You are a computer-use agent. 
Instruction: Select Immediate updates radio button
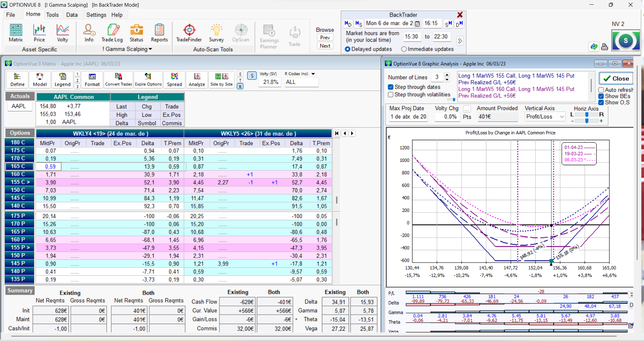[404, 49]
